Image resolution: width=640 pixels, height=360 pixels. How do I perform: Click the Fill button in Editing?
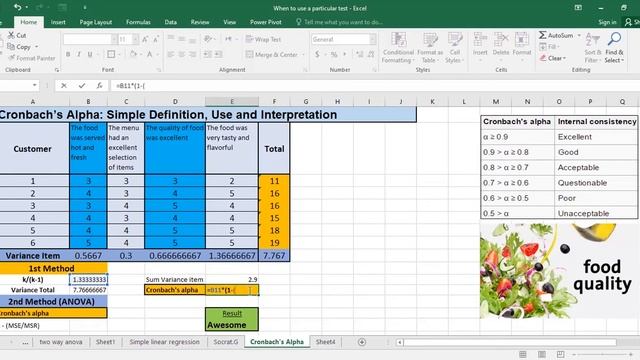(x=548, y=47)
